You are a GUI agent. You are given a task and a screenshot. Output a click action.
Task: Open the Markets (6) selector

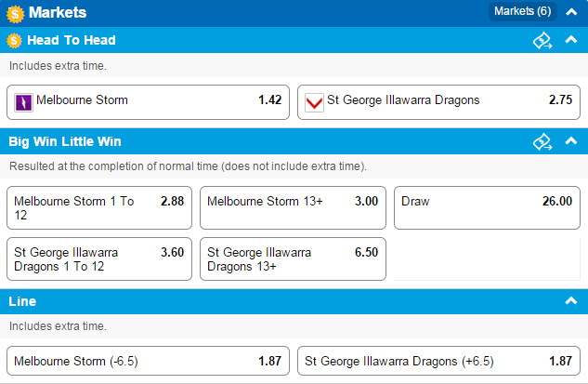coord(522,12)
